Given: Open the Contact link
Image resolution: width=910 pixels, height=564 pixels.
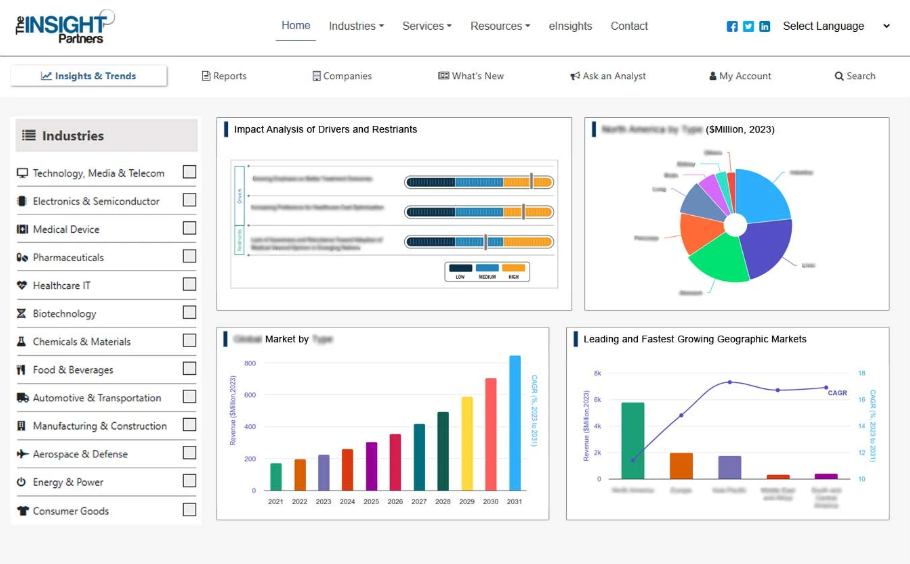Looking at the screenshot, I should 629,27.
